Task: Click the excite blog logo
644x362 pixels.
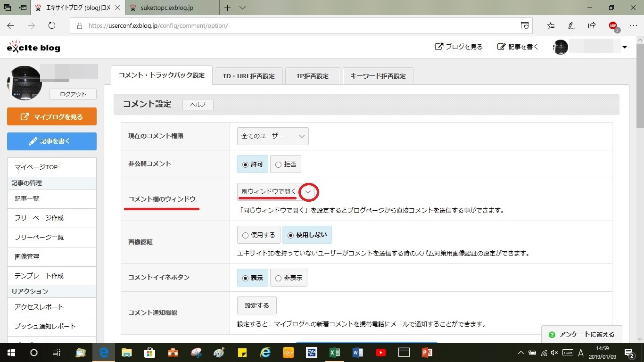Action: [x=33, y=47]
